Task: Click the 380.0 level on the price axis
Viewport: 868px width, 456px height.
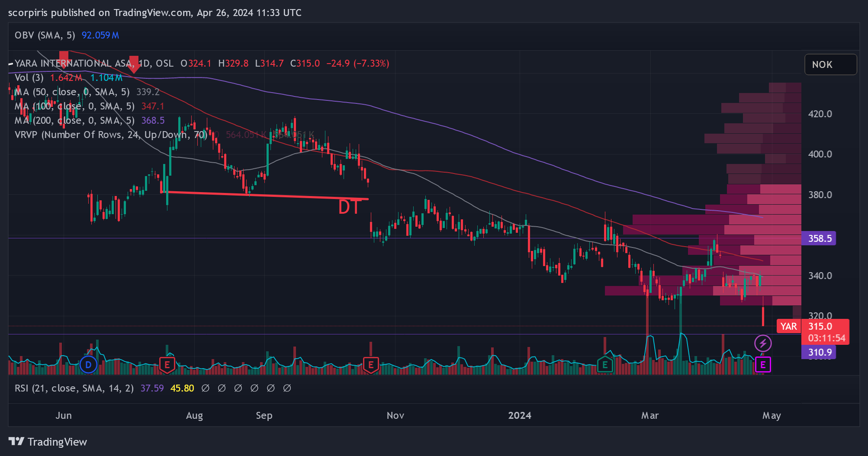Action: 820,195
